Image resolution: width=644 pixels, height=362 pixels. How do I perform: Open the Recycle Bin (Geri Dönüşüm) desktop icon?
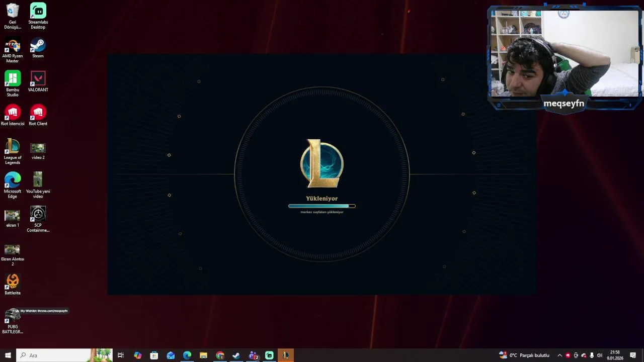coord(13,16)
